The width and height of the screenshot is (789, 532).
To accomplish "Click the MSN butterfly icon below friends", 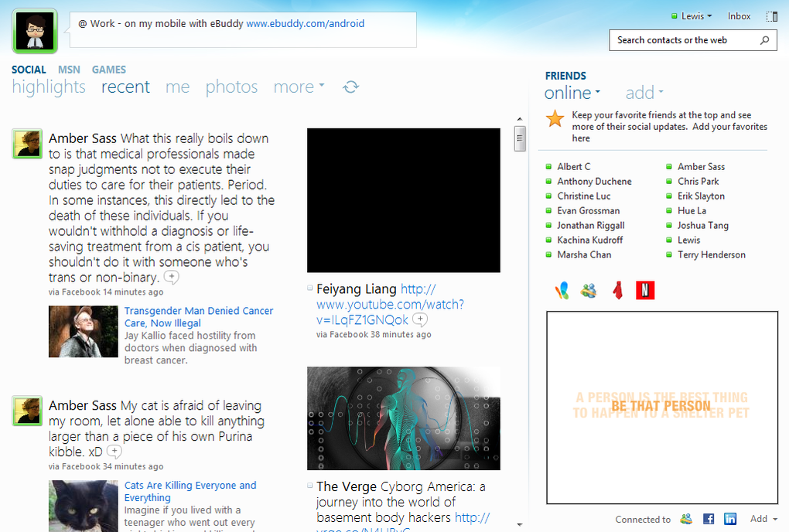I will (562, 291).
